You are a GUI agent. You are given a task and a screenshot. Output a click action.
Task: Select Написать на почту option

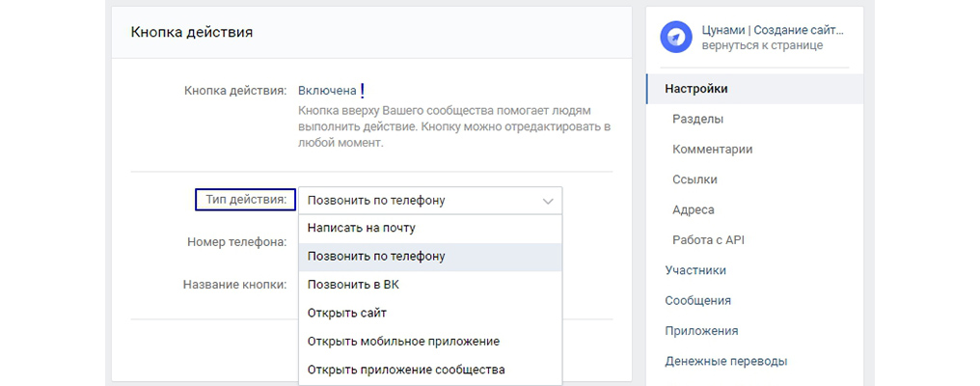[430, 229]
